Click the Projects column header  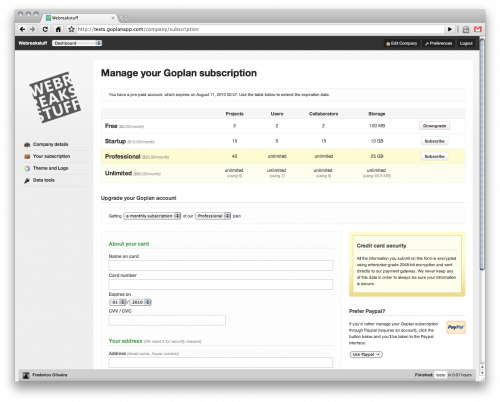tap(235, 114)
